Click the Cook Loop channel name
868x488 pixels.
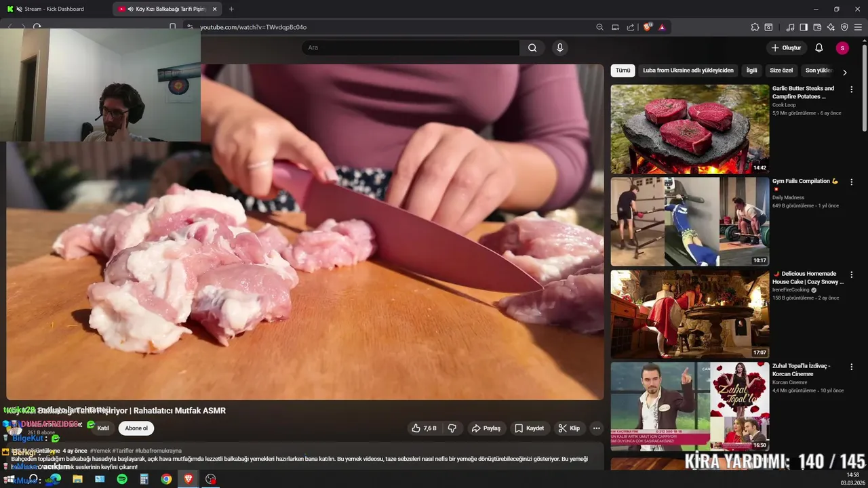[785, 105]
